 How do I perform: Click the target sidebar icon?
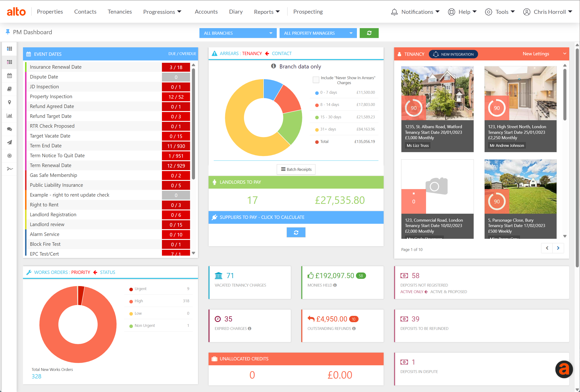tap(9, 156)
